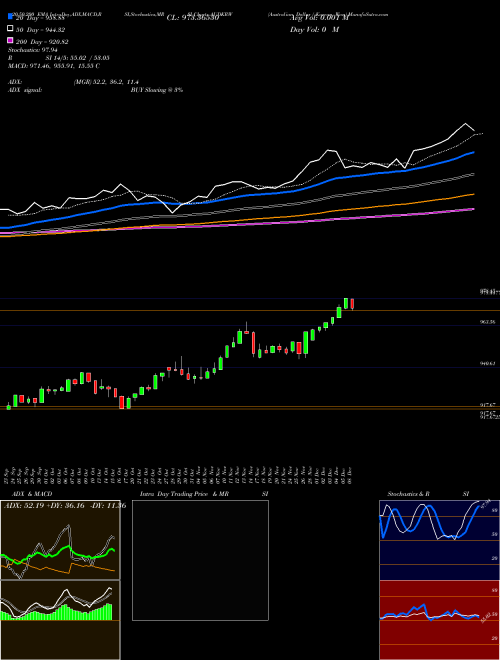Click the Day Vol: 0 M label

pos(314,29)
